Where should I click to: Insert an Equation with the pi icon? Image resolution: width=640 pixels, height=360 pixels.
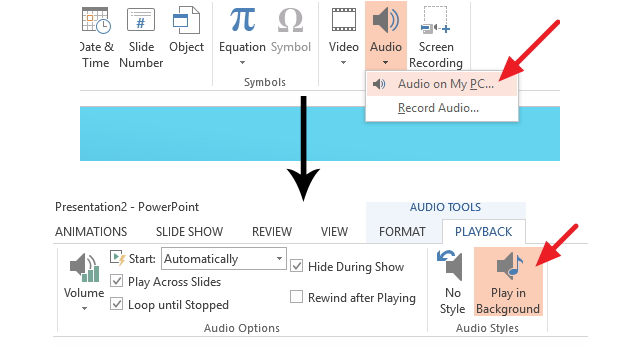(x=242, y=20)
